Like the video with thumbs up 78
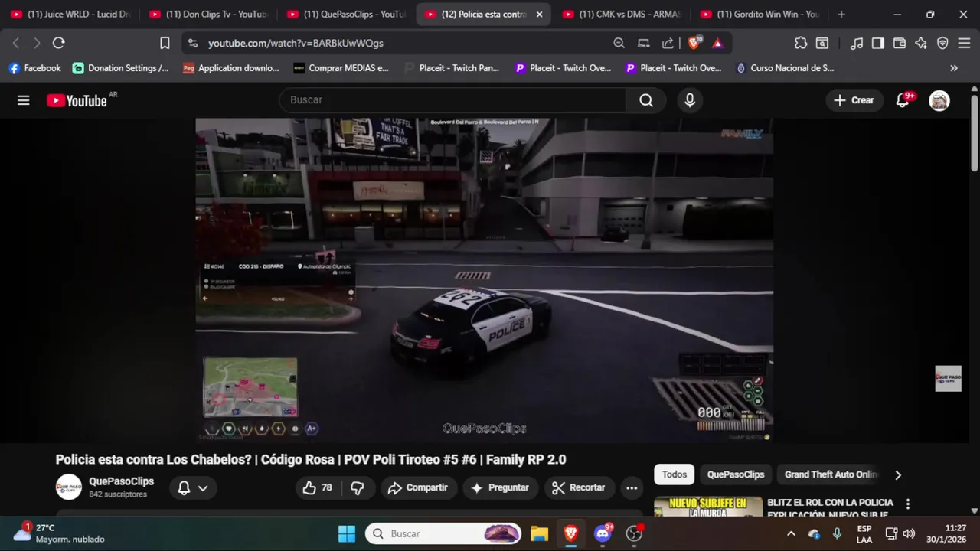 coord(318,487)
